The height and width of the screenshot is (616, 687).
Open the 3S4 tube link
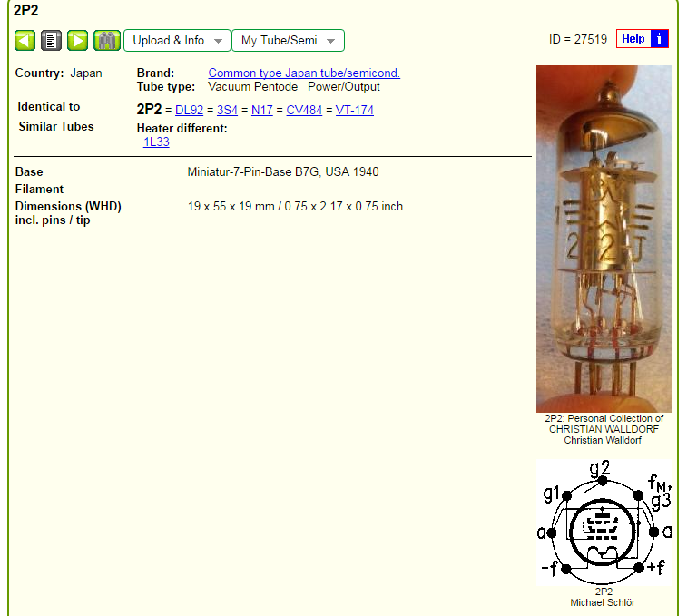pyautogui.click(x=228, y=110)
